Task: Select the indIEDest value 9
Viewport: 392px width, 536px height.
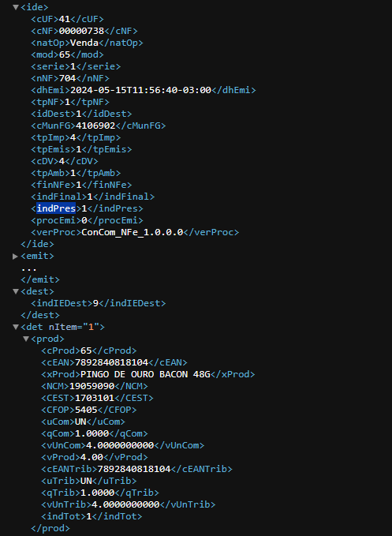Action: pos(95,304)
